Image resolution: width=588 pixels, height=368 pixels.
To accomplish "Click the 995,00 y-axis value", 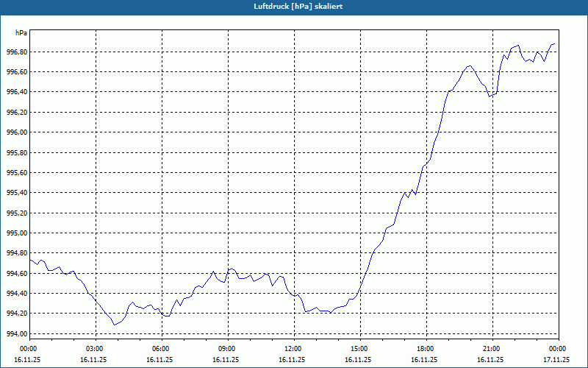I will tap(17, 233).
